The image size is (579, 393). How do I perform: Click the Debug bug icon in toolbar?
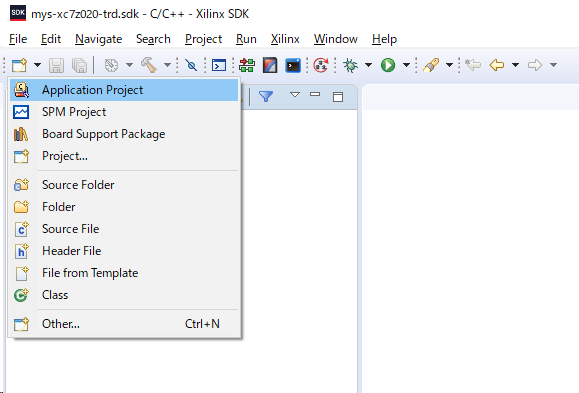(350, 65)
